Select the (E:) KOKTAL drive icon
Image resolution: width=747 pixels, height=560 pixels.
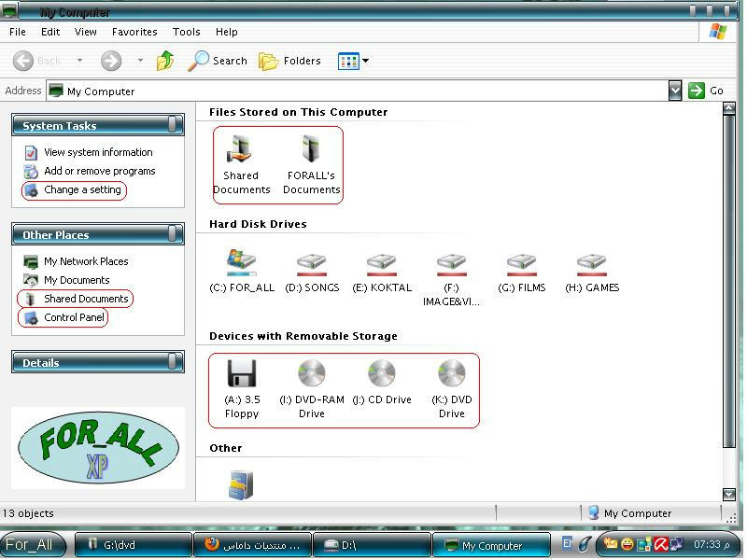point(382,264)
